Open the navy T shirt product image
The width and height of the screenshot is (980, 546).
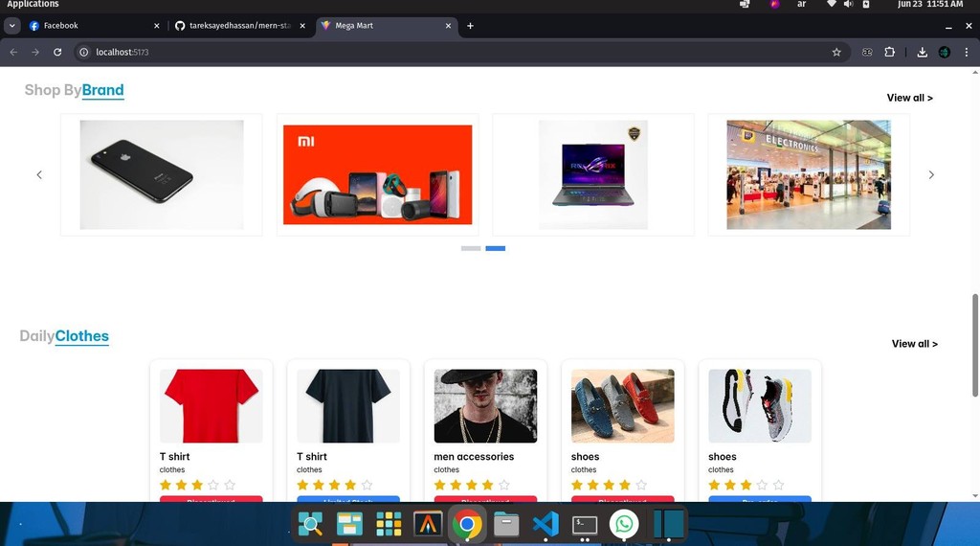tap(348, 406)
